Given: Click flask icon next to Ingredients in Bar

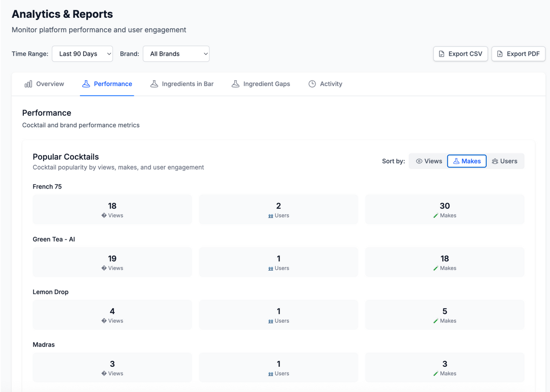Looking at the screenshot, I should pyautogui.click(x=154, y=84).
